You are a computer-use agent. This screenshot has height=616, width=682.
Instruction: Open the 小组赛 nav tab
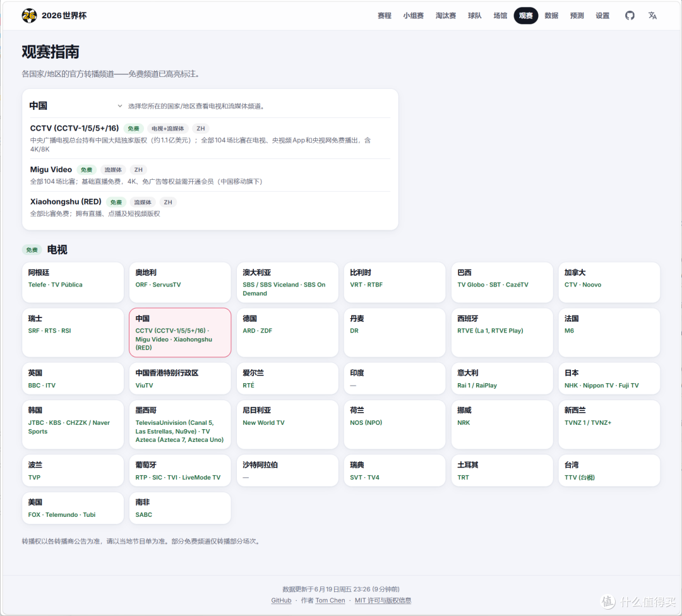[x=413, y=16]
